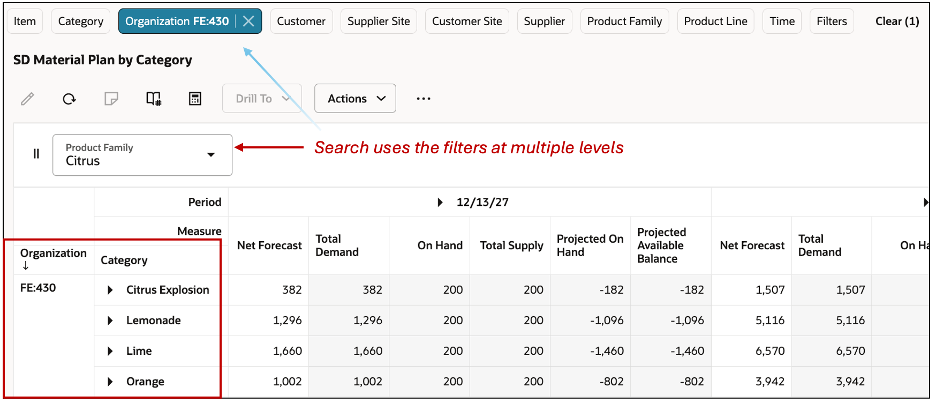Click the calculator icon in toolbar
Image resolution: width=936 pixels, height=402 pixels.
tap(195, 99)
